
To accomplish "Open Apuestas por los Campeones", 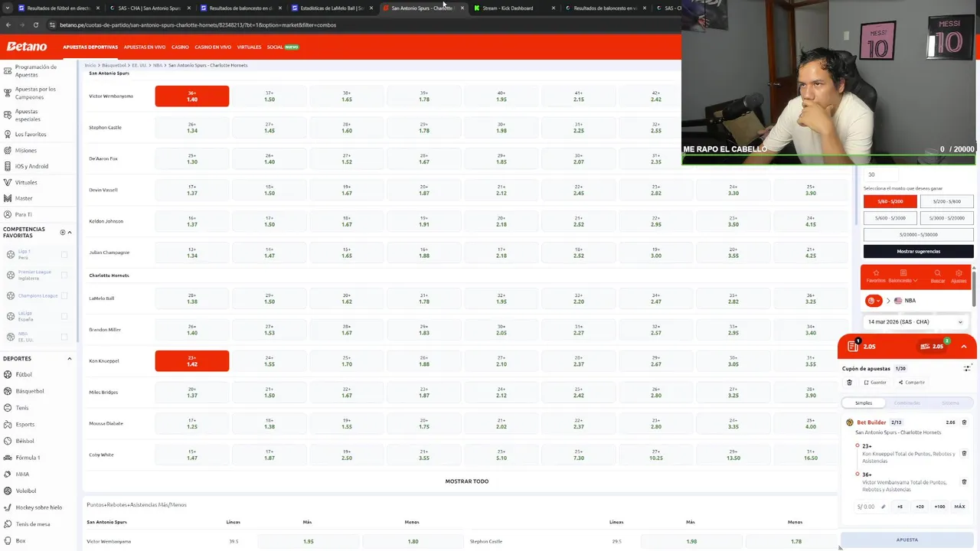I will pos(34,93).
